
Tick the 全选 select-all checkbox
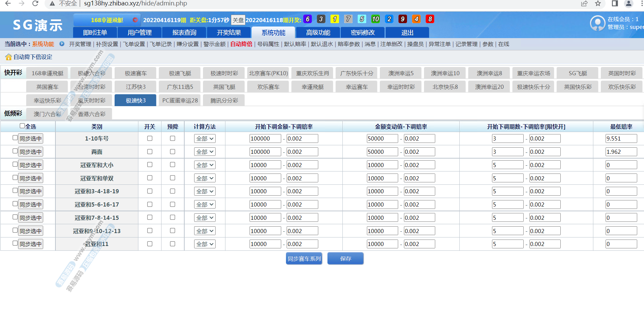click(22, 126)
